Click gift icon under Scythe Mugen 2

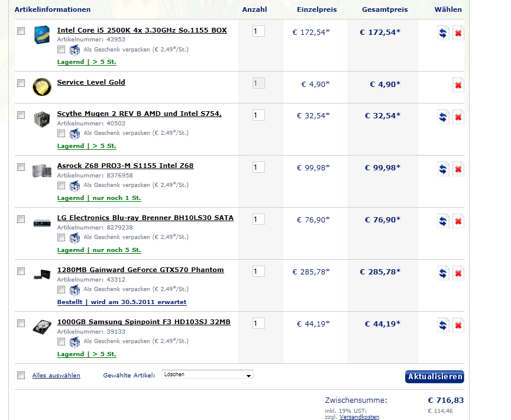[x=75, y=133]
